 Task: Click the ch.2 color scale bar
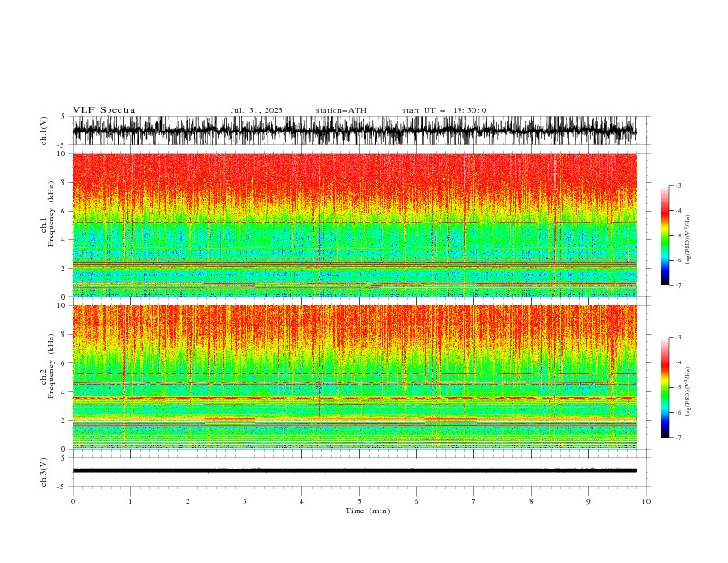point(665,387)
